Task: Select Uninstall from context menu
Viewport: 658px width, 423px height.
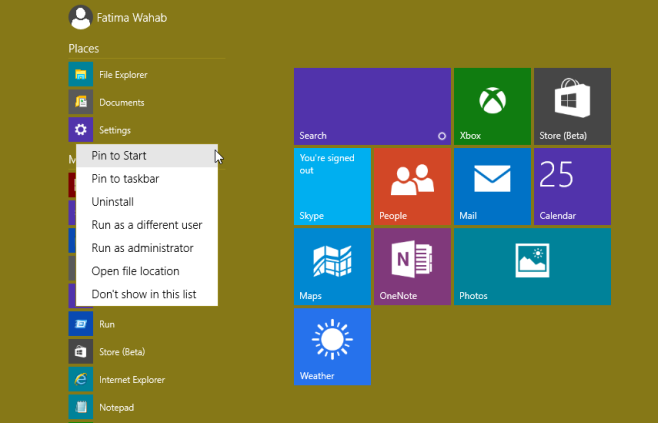Action: [147, 202]
